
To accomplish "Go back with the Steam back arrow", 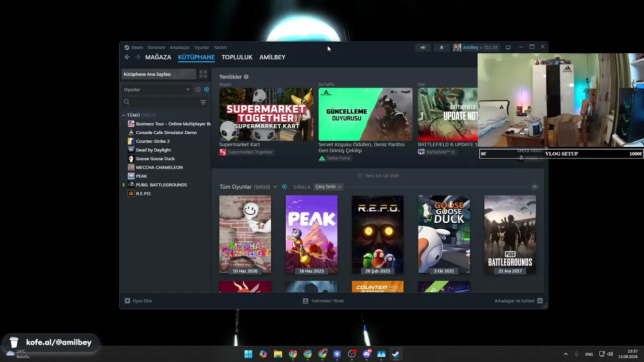I will tap(127, 57).
